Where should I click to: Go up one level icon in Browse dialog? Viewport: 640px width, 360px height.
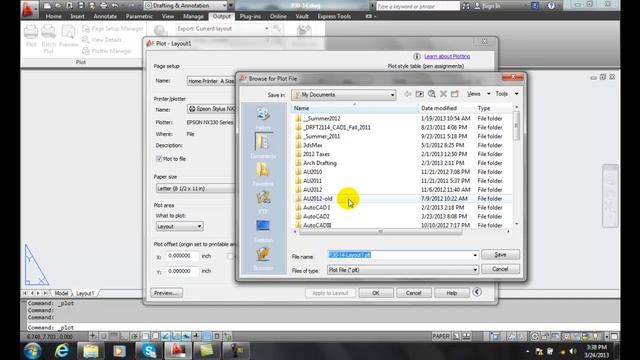[x=419, y=94]
